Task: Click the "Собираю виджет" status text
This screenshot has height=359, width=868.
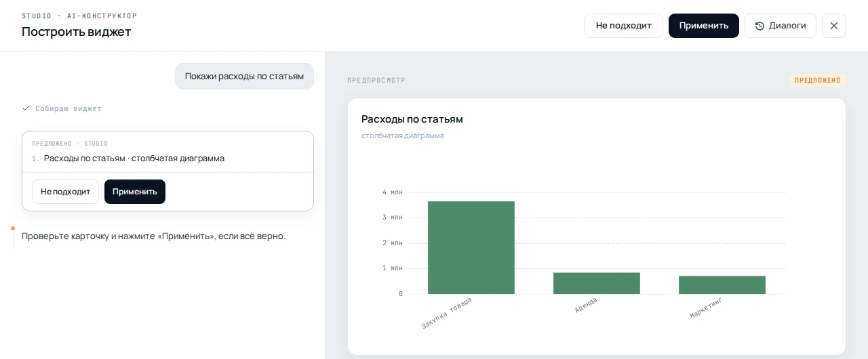Action: [x=68, y=108]
